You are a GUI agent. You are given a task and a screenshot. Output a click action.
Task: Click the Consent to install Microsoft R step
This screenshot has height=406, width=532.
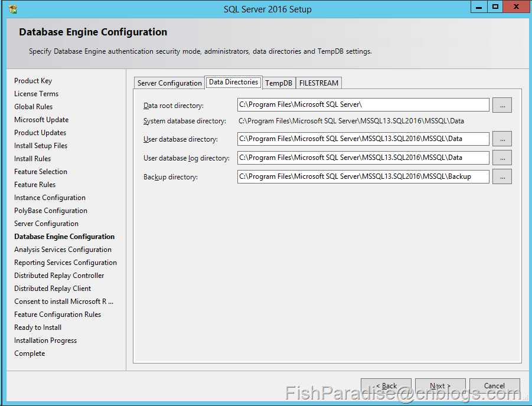coord(64,302)
